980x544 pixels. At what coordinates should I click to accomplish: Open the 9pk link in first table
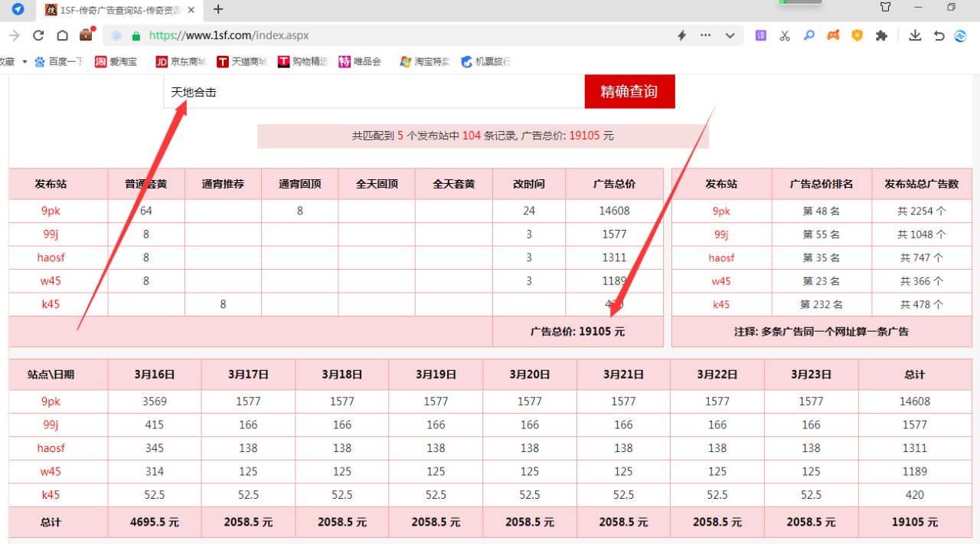pyautogui.click(x=51, y=211)
